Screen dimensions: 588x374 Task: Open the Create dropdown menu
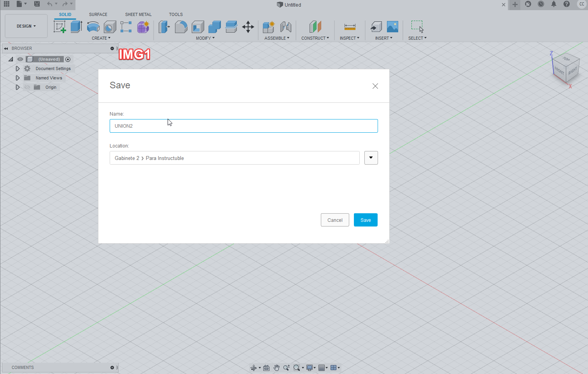coord(101,38)
